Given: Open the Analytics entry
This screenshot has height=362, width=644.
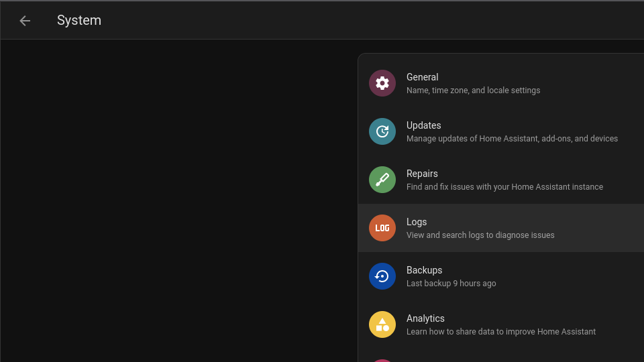Looking at the screenshot, I should click(x=425, y=318).
